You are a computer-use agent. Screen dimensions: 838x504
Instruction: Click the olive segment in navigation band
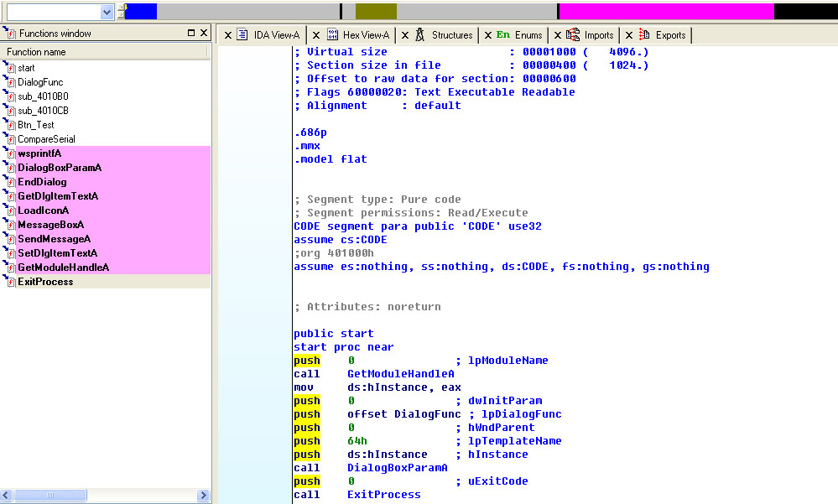(377, 11)
